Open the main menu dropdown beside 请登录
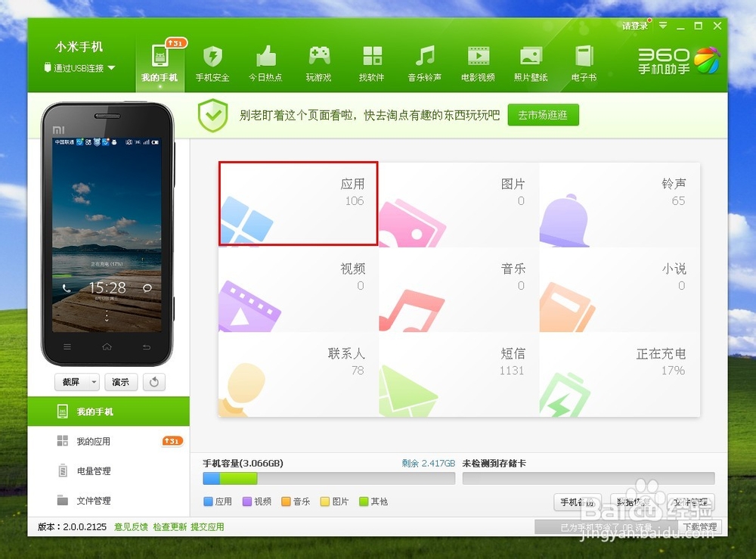Viewport: 756px width, 559px height. pos(664,26)
